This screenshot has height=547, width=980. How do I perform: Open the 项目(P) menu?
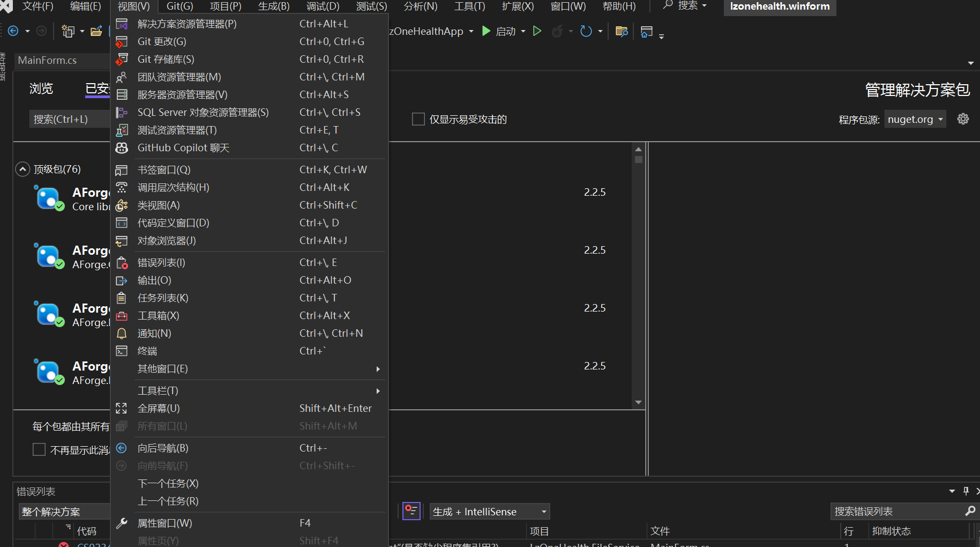point(226,6)
